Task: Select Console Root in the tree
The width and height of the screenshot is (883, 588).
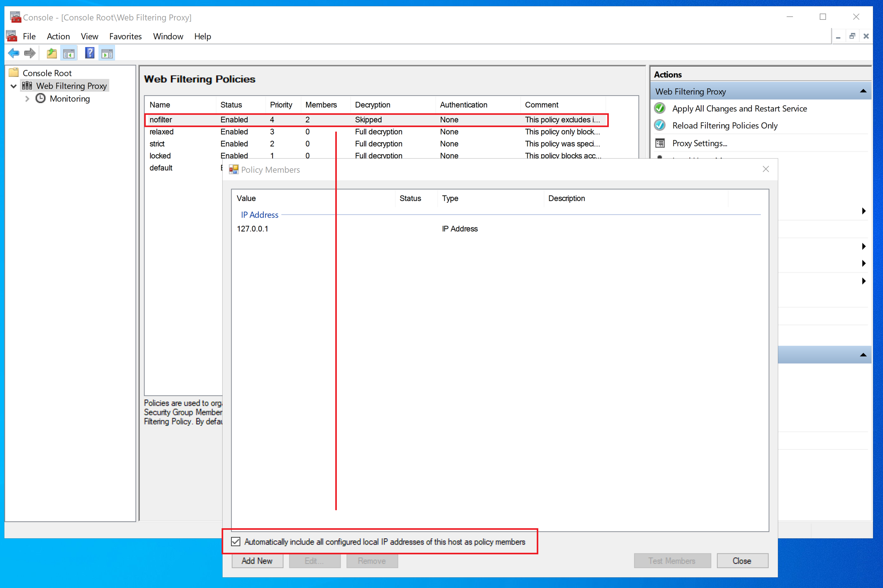Action: (x=47, y=73)
